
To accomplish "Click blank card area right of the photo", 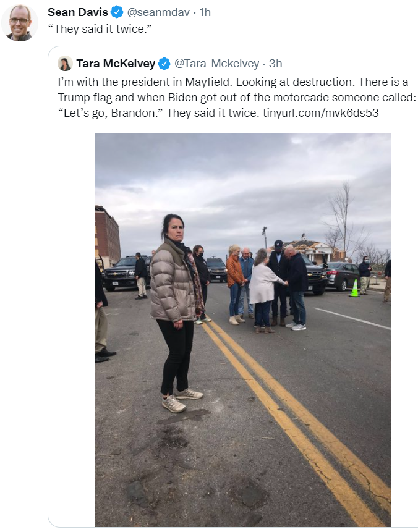I will 404,329.
